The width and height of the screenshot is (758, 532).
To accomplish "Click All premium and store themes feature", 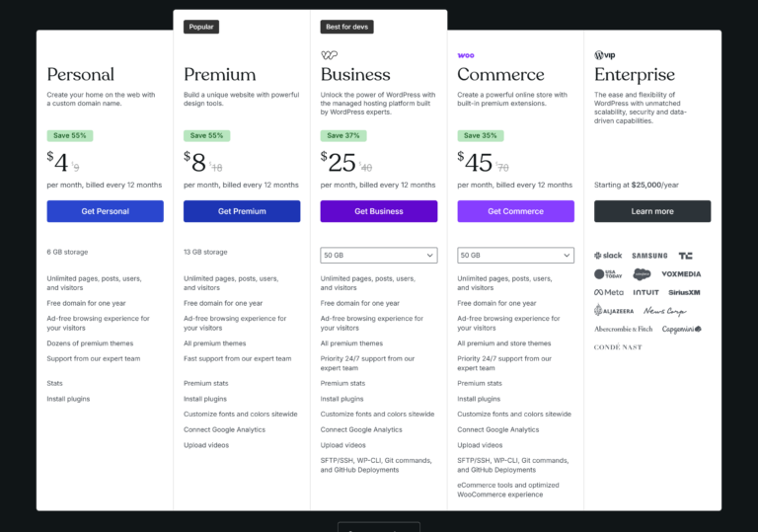I will [x=504, y=343].
